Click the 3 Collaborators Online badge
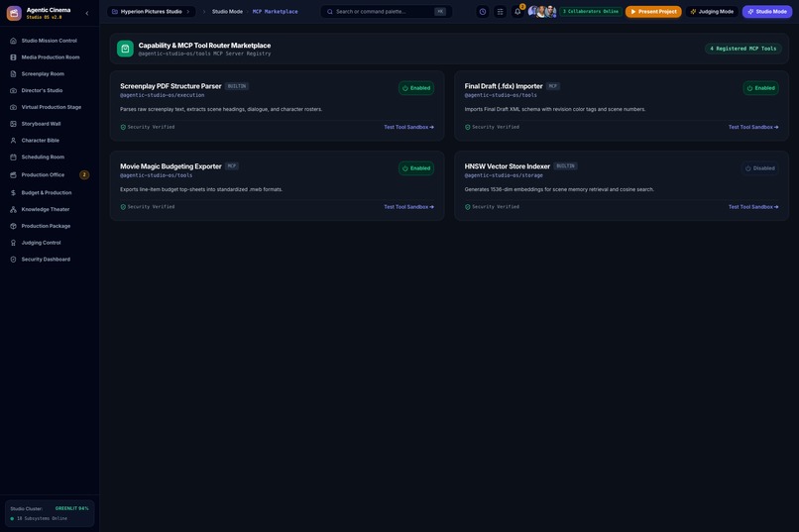 591,12
